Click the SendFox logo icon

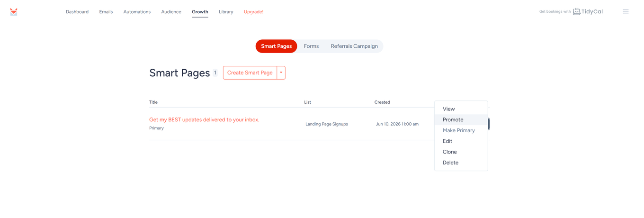click(14, 12)
